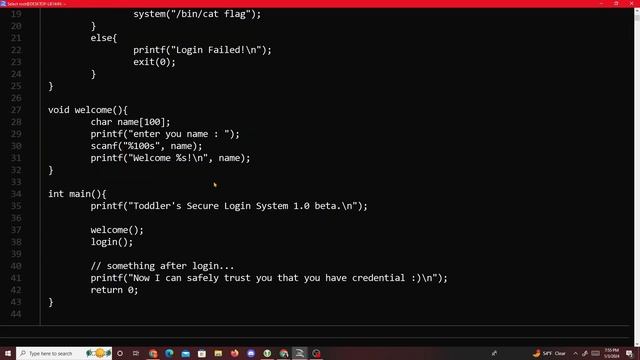Open the weather widget showing Clear
This screenshot has width=640, height=360.
pos(549,353)
